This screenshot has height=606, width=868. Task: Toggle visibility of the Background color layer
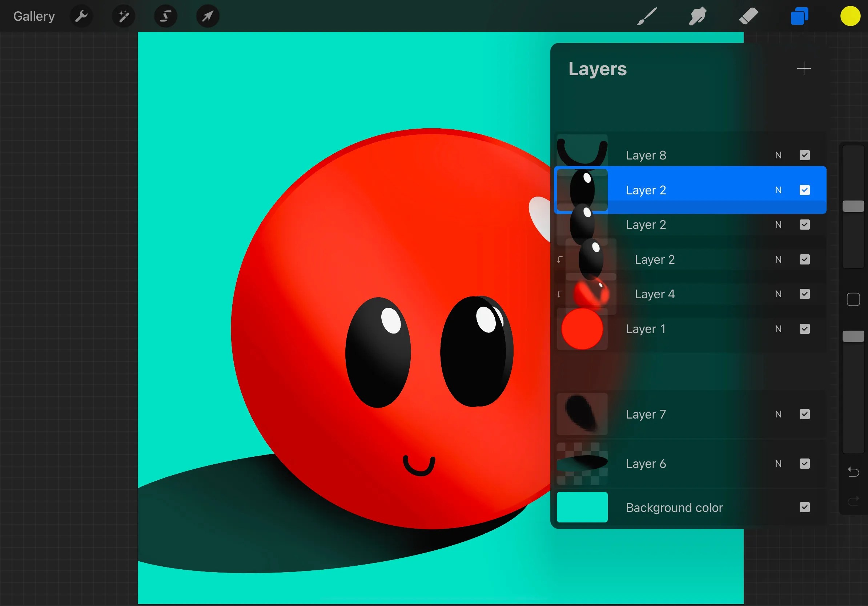coord(805,508)
